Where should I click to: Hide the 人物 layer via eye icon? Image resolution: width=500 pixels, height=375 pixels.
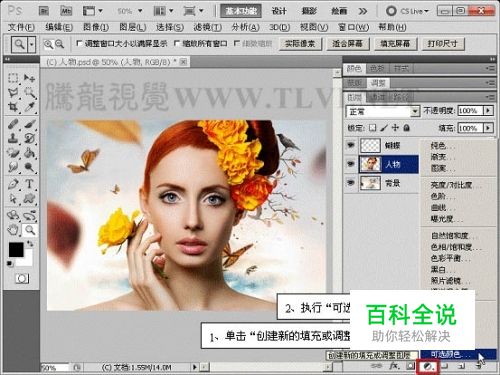351,164
